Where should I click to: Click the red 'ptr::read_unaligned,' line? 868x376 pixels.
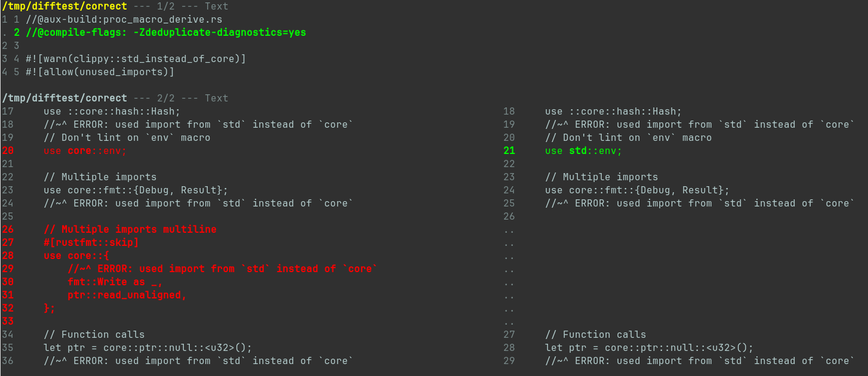127,295
